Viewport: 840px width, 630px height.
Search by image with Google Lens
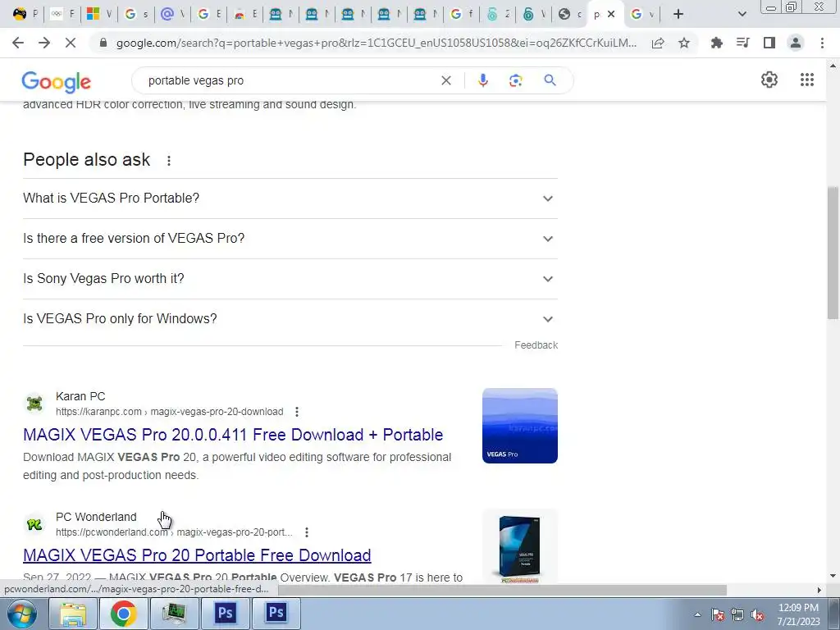(515, 80)
